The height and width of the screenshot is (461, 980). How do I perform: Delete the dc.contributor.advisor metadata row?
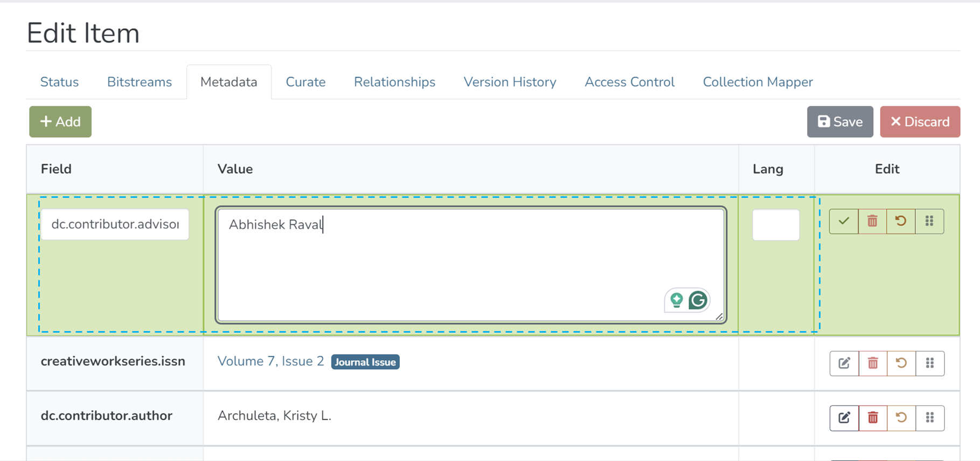click(x=872, y=221)
